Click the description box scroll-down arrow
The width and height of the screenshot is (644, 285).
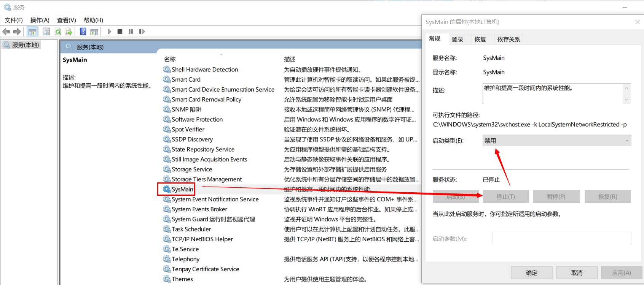click(x=626, y=100)
